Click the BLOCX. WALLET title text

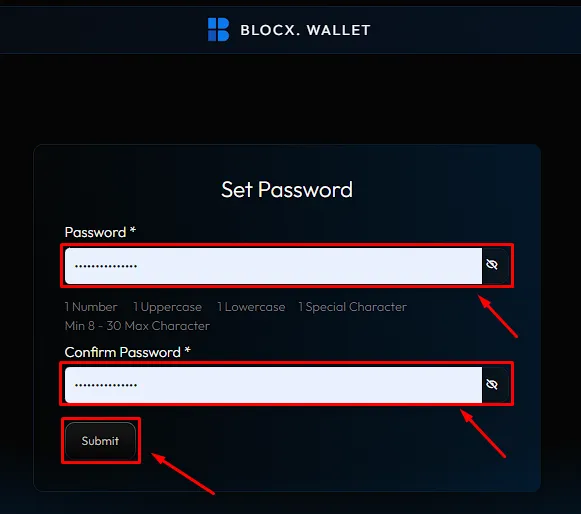[305, 30]
